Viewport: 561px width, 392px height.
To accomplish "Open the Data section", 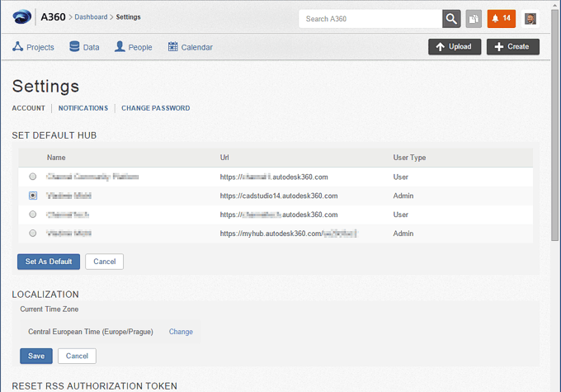I will pos(84,47).
